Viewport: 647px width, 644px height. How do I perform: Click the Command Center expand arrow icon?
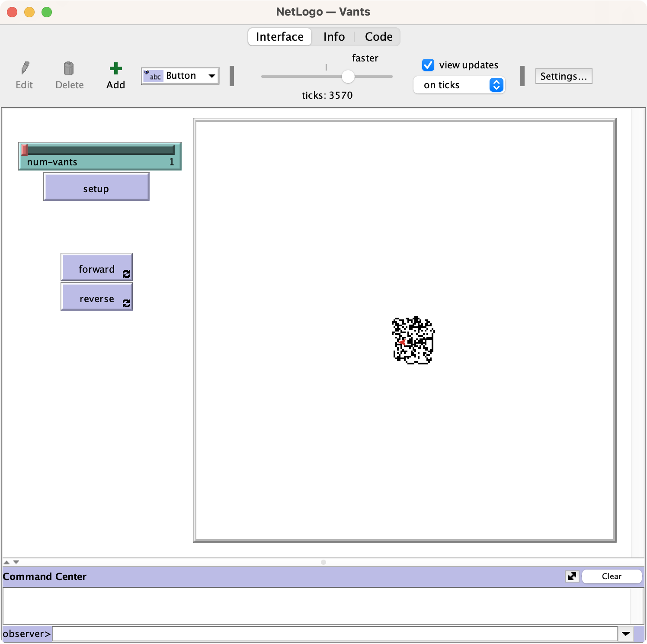[572, 576]
